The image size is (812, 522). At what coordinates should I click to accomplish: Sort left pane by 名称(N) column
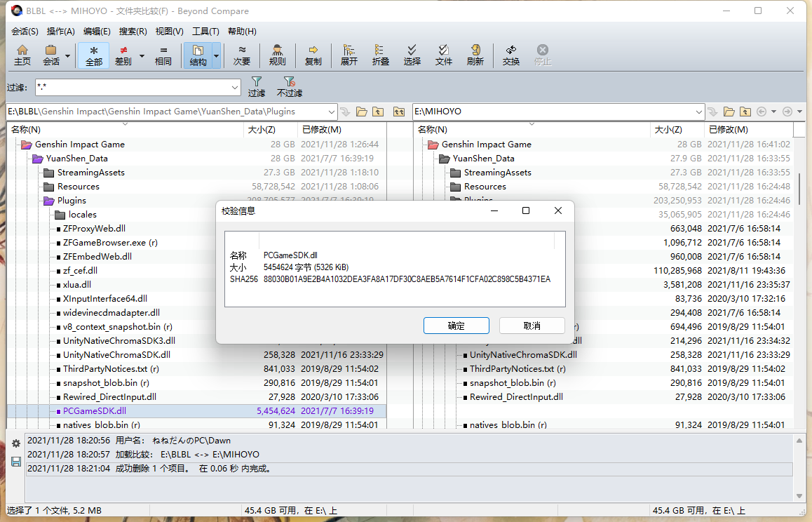tap(125, 130)
